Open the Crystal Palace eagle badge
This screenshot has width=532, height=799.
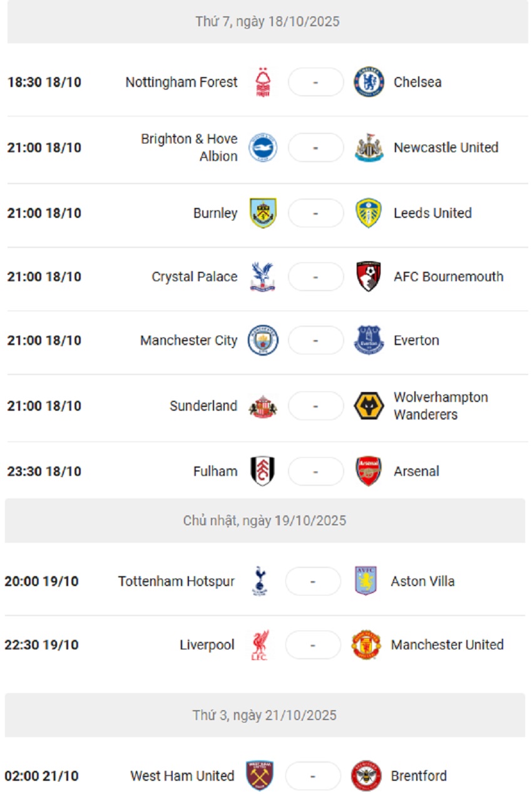click(263, 277)
